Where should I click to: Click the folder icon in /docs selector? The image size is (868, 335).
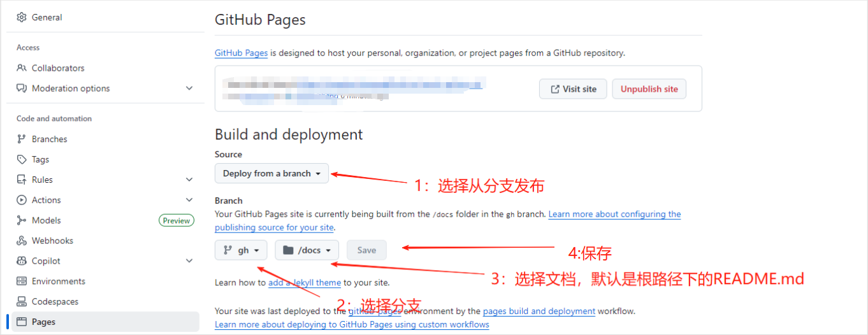pyautogui.click(x=289, y=250)
